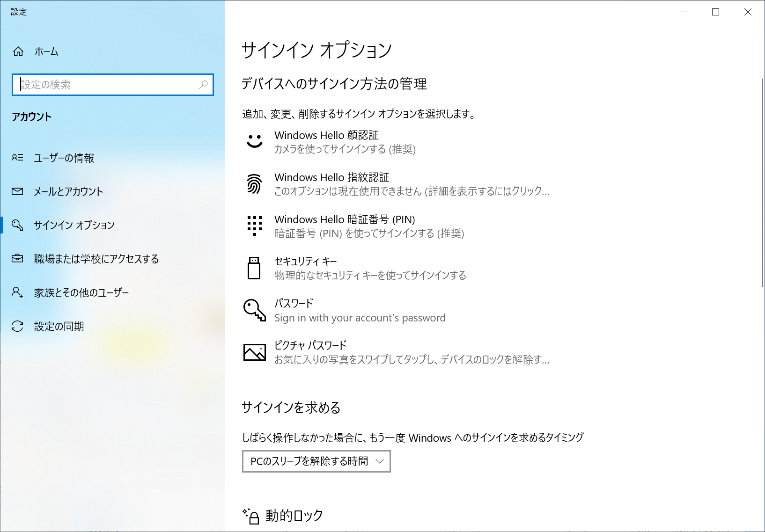Image resolution: width=765 pixels, height=532 pixels.
Task: Select サインイン オプション in sidebar
Action: click(112, 225)
